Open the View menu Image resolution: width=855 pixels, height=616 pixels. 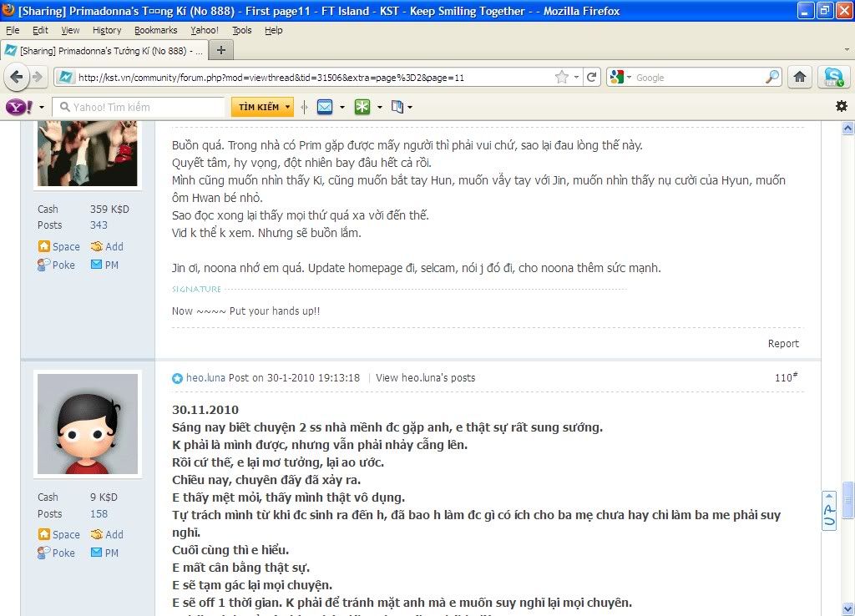click(70, 30)
